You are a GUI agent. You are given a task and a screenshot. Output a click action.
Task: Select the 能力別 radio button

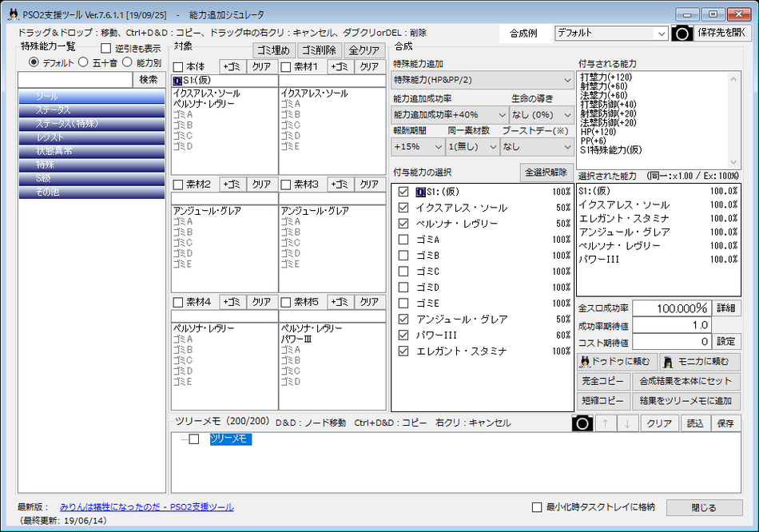coord(127,62)
